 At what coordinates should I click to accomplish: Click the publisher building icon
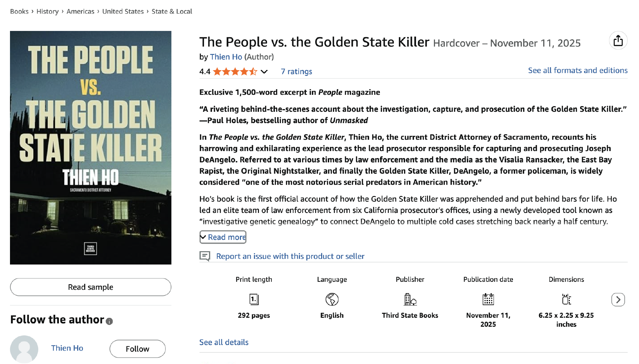coord(410,299)
